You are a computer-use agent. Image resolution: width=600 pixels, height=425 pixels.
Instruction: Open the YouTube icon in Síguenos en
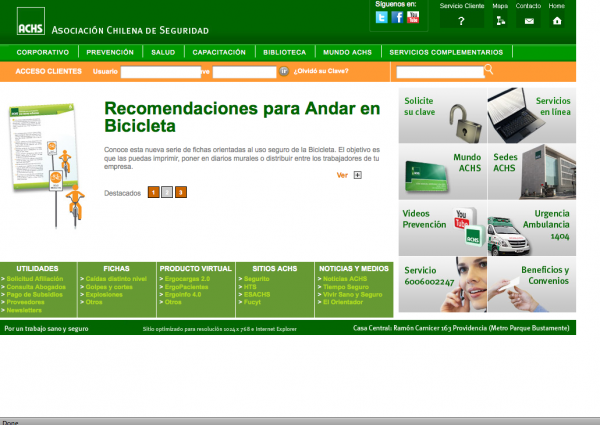coord(413,17)
